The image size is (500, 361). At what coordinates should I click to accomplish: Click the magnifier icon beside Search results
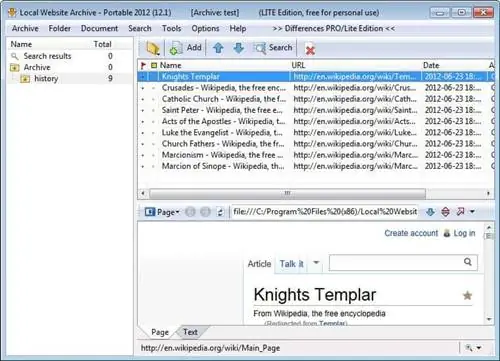coord(14,56)
